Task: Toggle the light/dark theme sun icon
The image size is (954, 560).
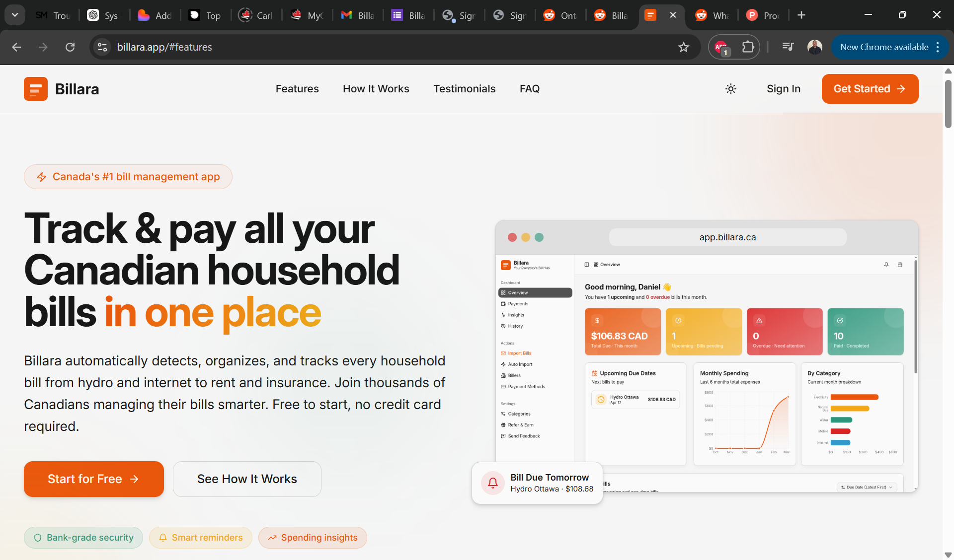Action: click(730, 89)
